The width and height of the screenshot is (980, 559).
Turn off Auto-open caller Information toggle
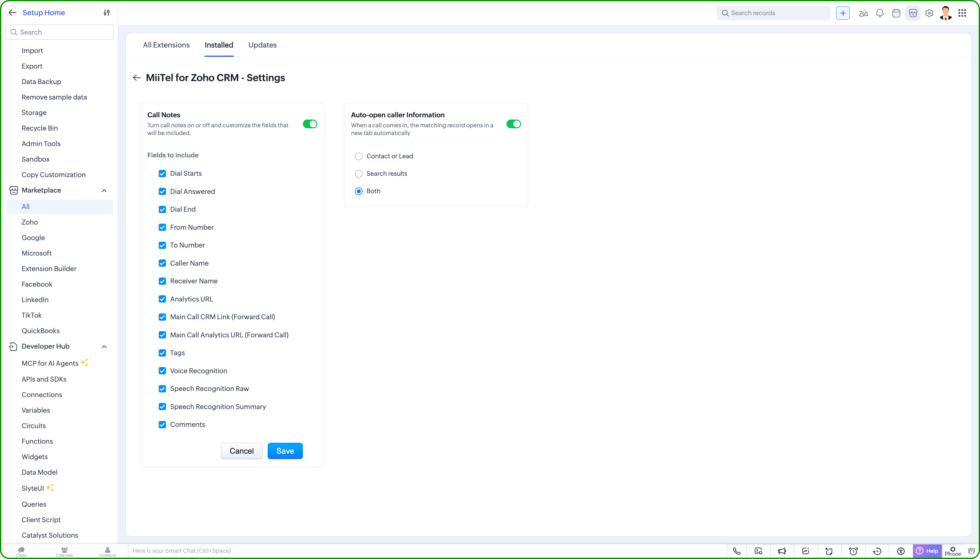point(513,124)
